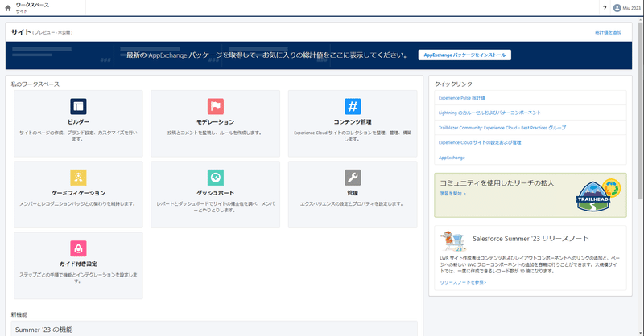Click the ビルダー tile title
The width and height of the screenshot is (644, 336).
tap(78, 122)
